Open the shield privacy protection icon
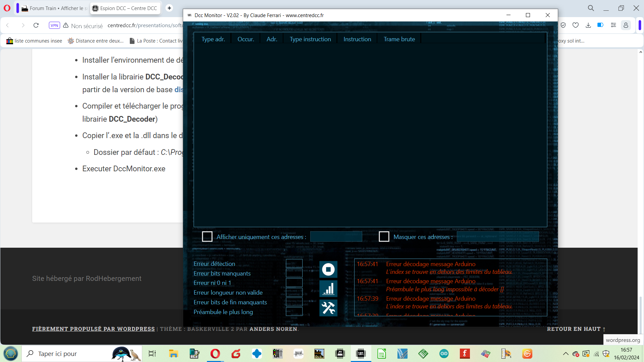 coord(563,25)
